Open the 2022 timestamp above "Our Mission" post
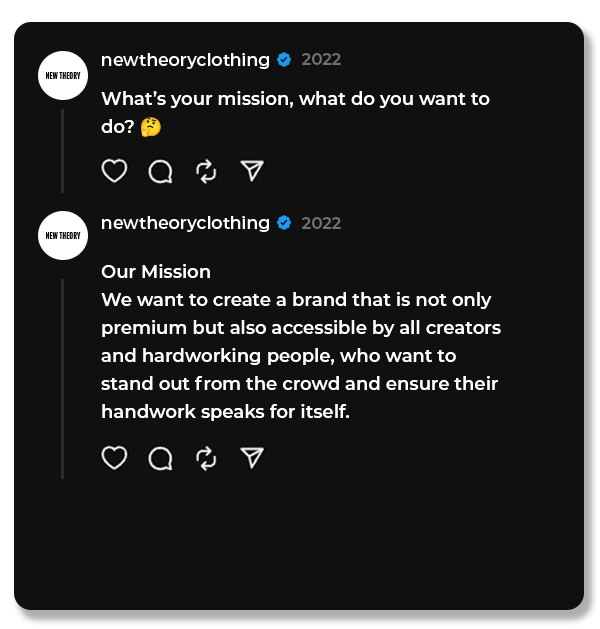Image resolution: width=600 pixels, height=629 pixels. tap(321, 223)
